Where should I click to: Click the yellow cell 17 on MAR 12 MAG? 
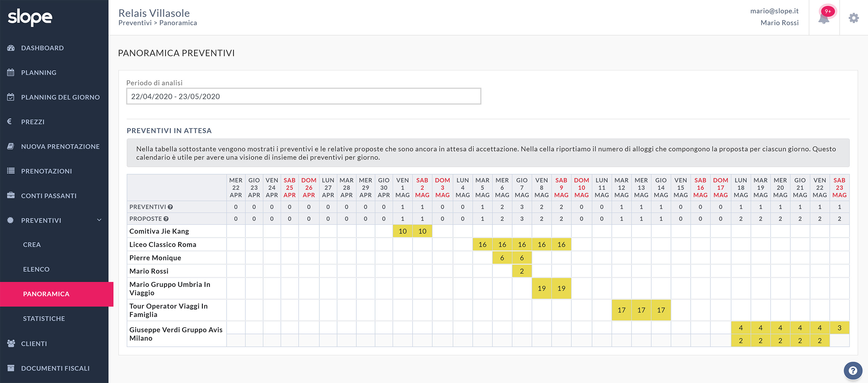click(621, 310)
